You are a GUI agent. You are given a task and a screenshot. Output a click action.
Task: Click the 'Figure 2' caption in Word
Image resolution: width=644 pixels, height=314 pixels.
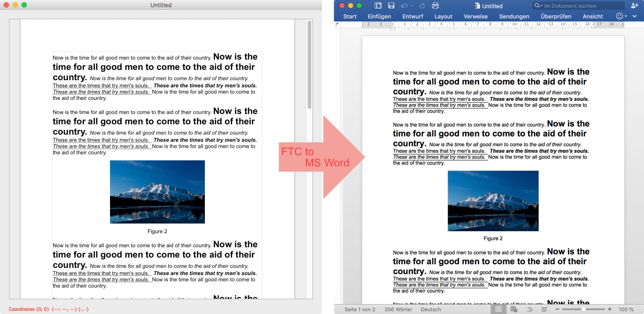click(x=493, y=239)
